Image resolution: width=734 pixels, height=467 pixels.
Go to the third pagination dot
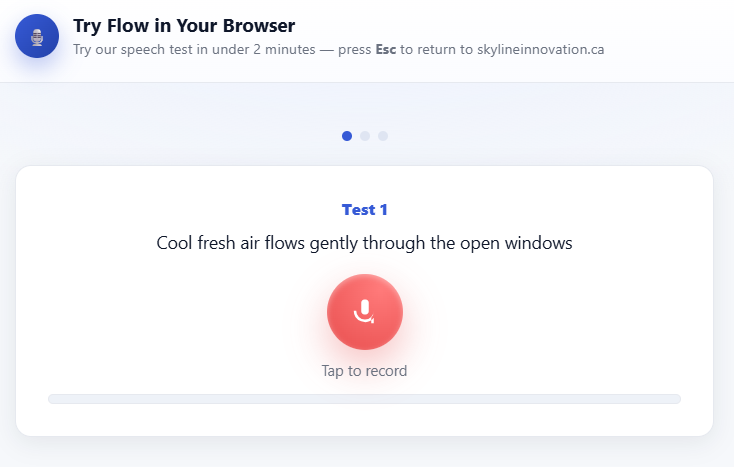[383, 136]
